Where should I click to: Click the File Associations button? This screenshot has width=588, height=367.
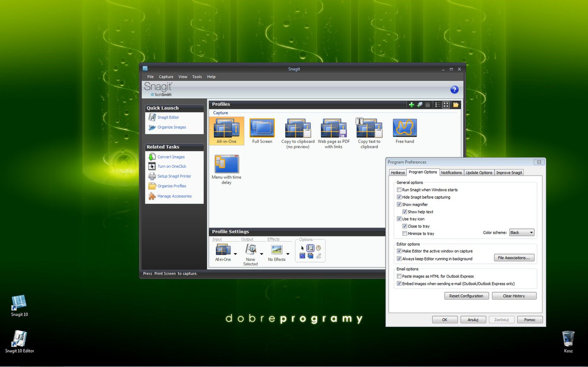pyautogui.click(x=514, y=258)
